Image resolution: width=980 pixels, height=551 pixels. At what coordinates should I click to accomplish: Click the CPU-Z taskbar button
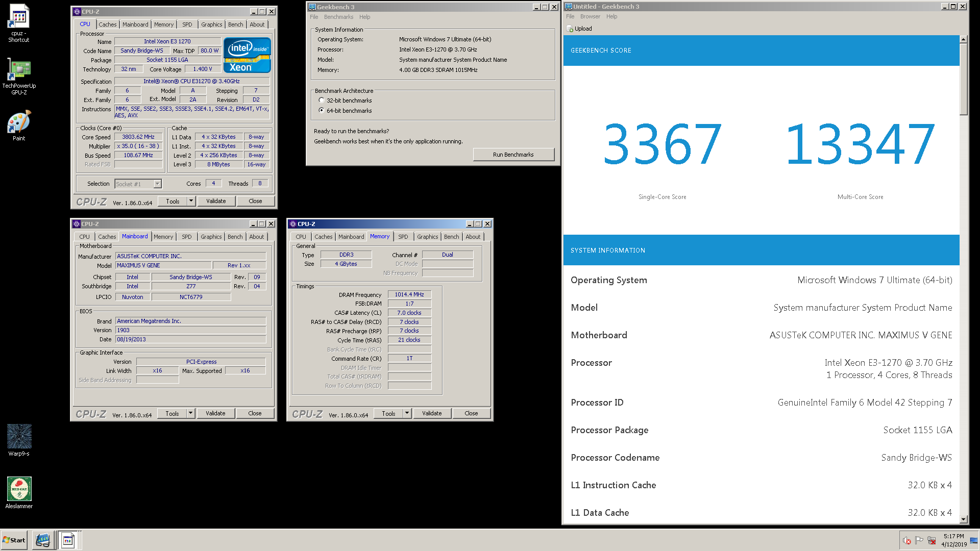click(x=68, y=540)
